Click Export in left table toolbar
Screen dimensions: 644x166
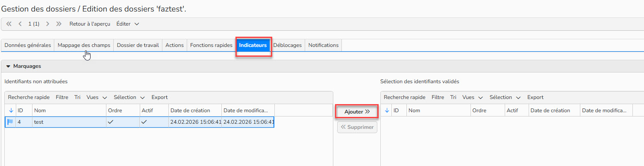(159, 97)
